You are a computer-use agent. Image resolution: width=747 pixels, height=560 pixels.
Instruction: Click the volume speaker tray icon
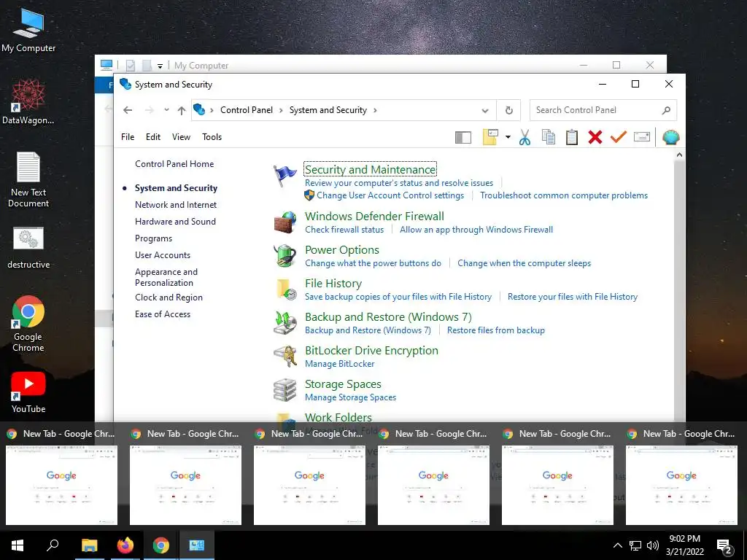pos(653,545)
